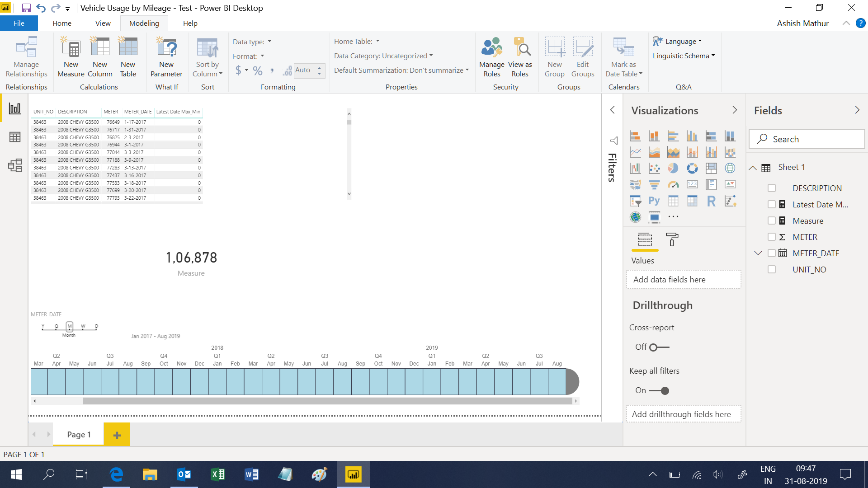Add a New Parameter
Image resolution: width=868 pixels, height=488 pixels.
pos(166,57)
